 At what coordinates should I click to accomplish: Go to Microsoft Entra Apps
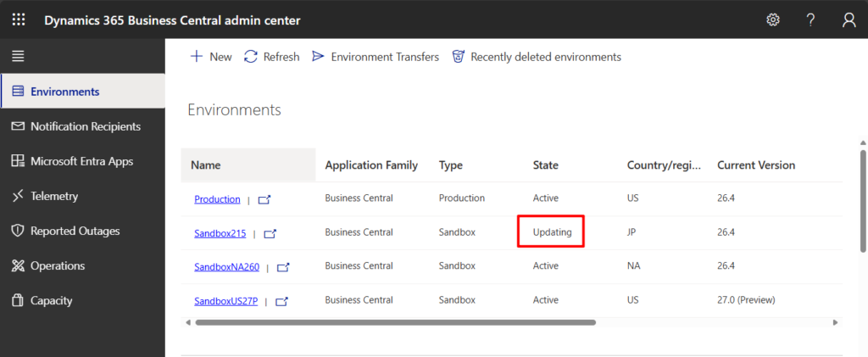[x=81, y=161]
